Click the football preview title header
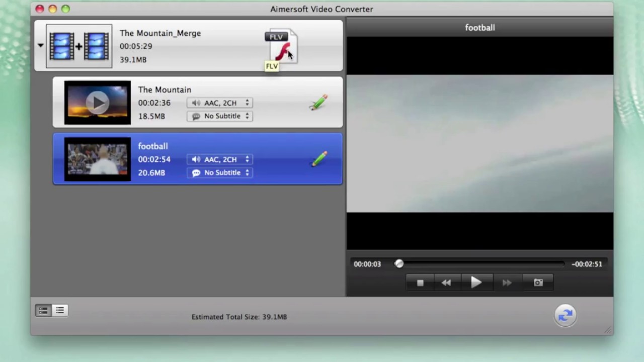644x362 pixels. pyautogui.click(x=480, y=28)
